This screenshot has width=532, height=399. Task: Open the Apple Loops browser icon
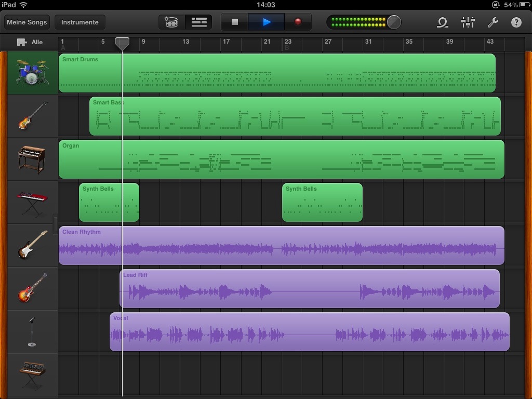pyautogui.click(x=442, y=23)
